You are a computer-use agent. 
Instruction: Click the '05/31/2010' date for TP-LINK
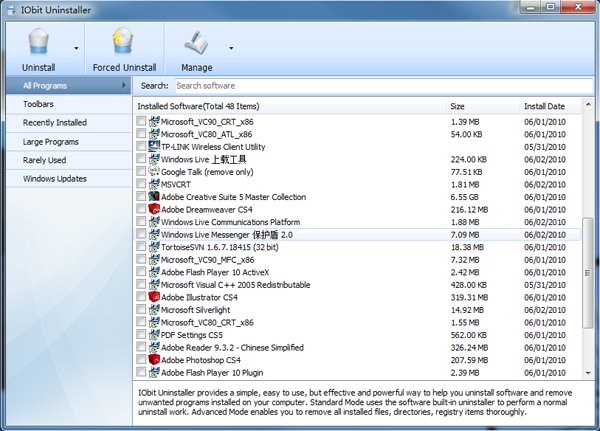(545, 147)
